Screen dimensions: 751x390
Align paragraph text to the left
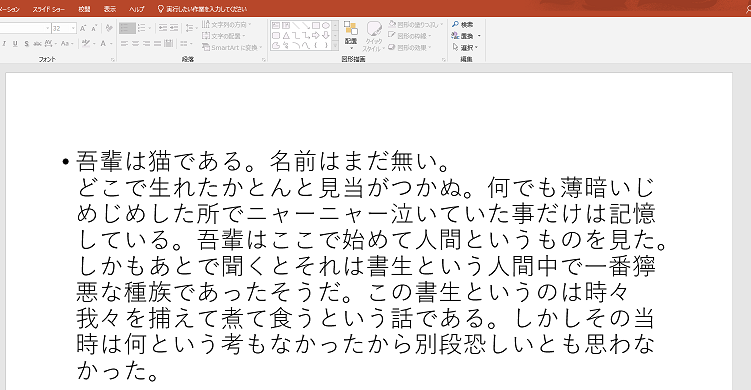[x=125, y=44]
